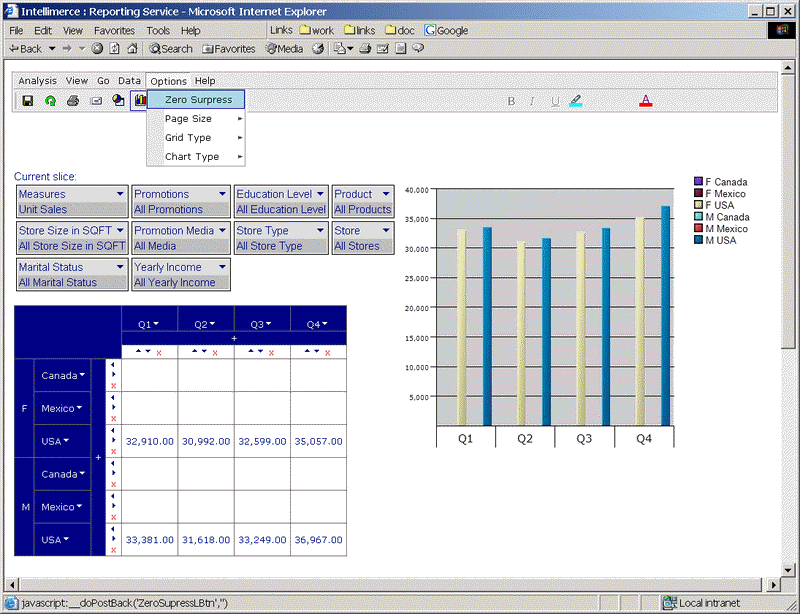Click horizontal scrollbar right arrow
This screenshot has height=614, width=800.
point(774,585)
